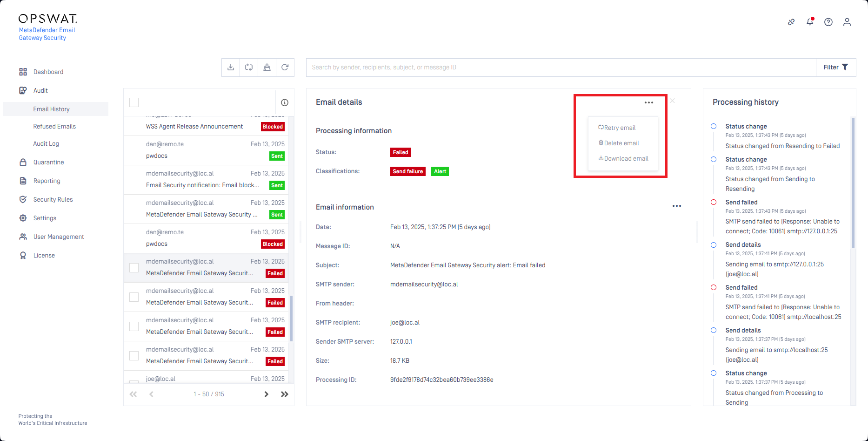The width and height of the screenshot is (868, 441).
Task: Click the link status icon in header
Action: [x=791, y=22]
